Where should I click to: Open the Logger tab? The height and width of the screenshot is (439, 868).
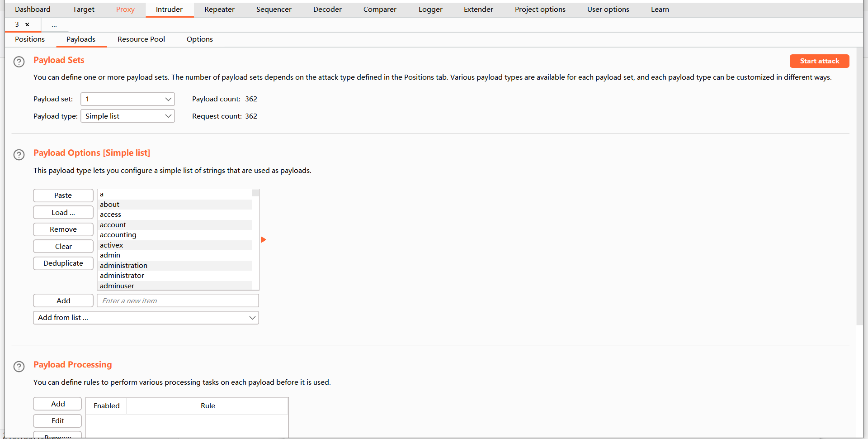click(x=430, y=9)
